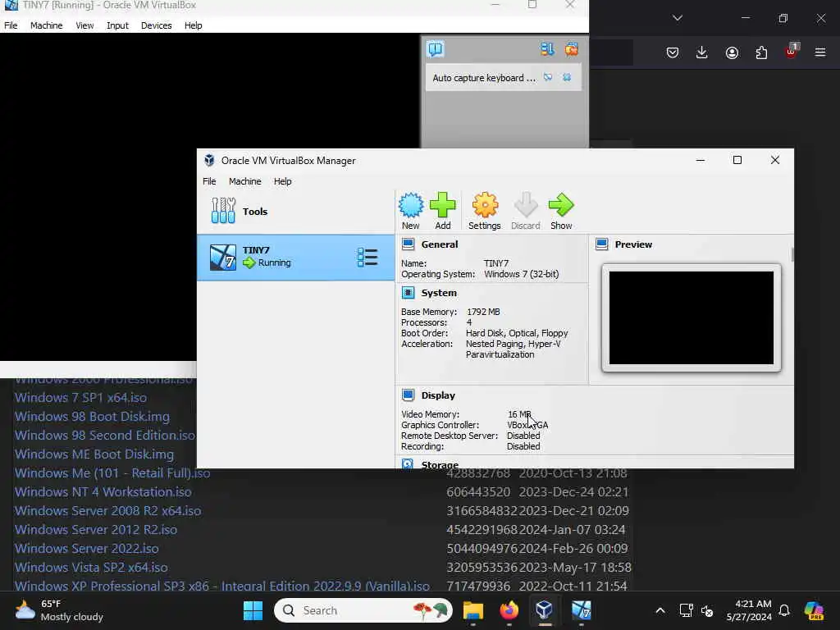Open File Explorer from taskbar
This screenshot has height=630, width=840.
pos(473,610)
